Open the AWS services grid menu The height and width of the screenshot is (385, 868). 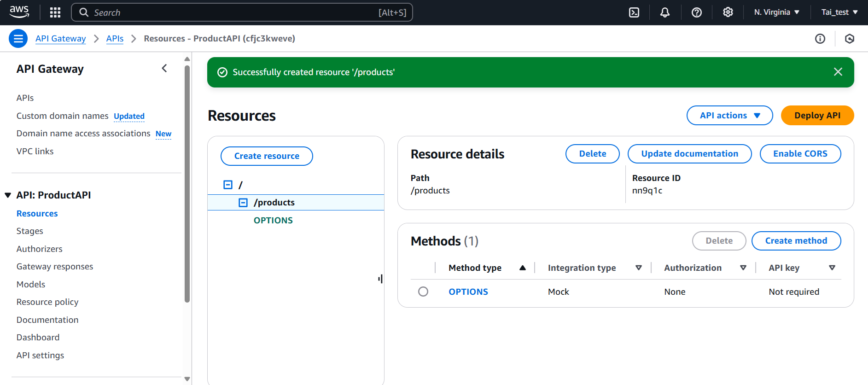55,12
